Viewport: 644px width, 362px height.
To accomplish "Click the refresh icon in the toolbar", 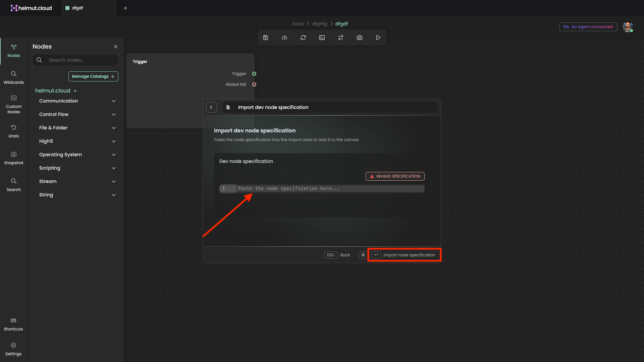I will pyautogui.click(x=303, y=38).
